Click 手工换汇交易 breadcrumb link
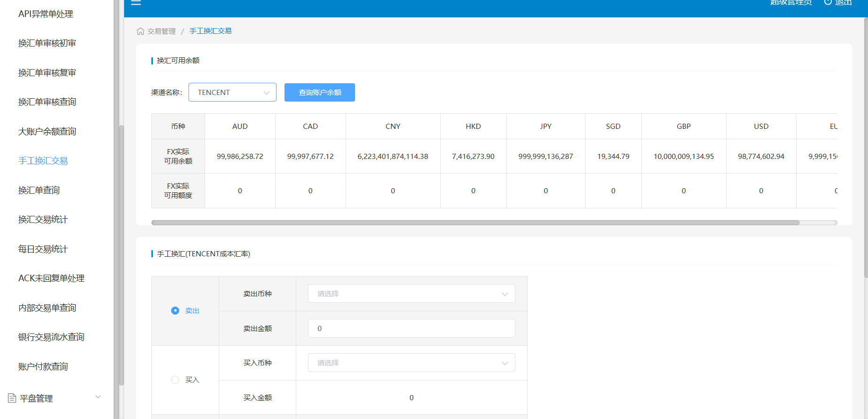The height and width of the screenshot is (419, 868). tap(210, 31)
